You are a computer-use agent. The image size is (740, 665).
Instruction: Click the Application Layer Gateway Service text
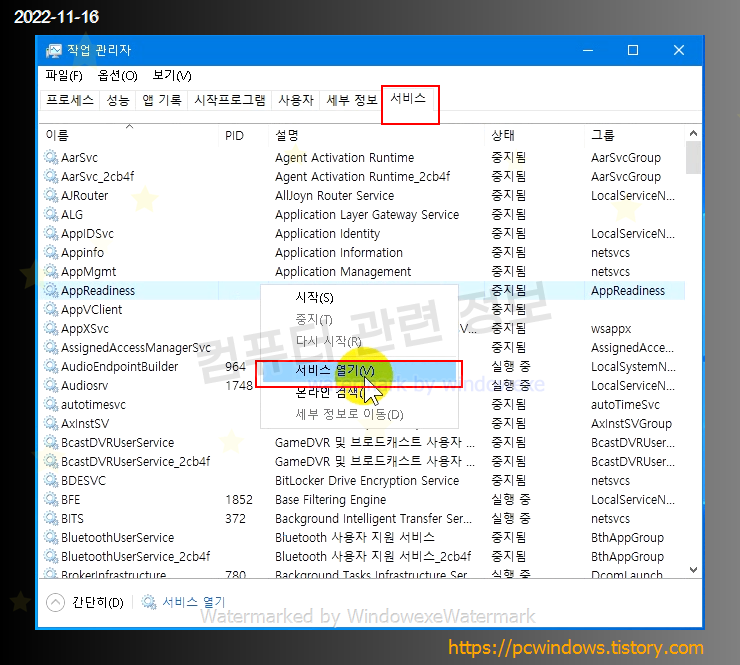[x=367, y=214]
